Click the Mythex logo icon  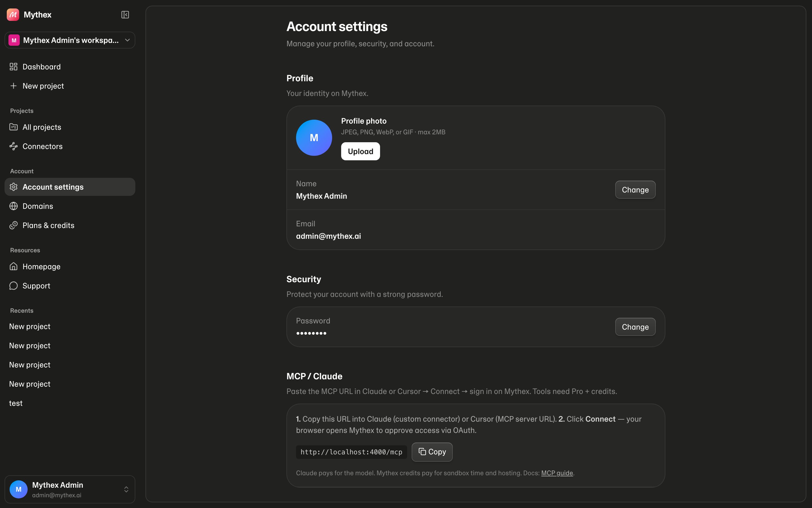[13, 15]
